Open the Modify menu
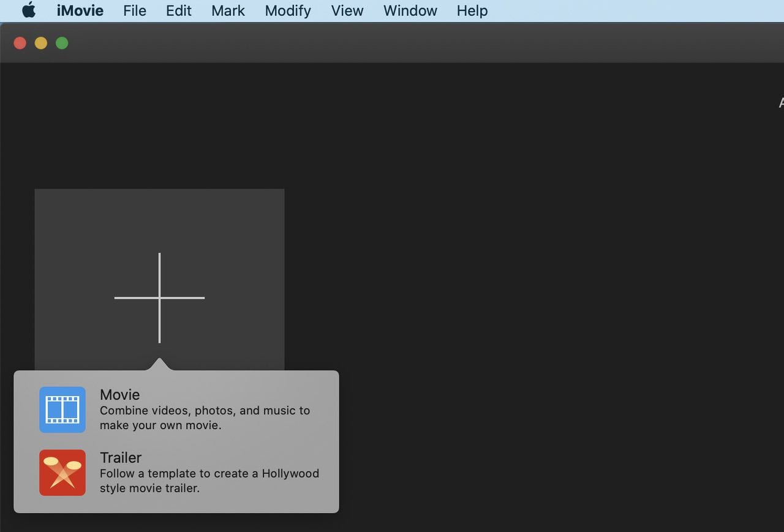 288,10
